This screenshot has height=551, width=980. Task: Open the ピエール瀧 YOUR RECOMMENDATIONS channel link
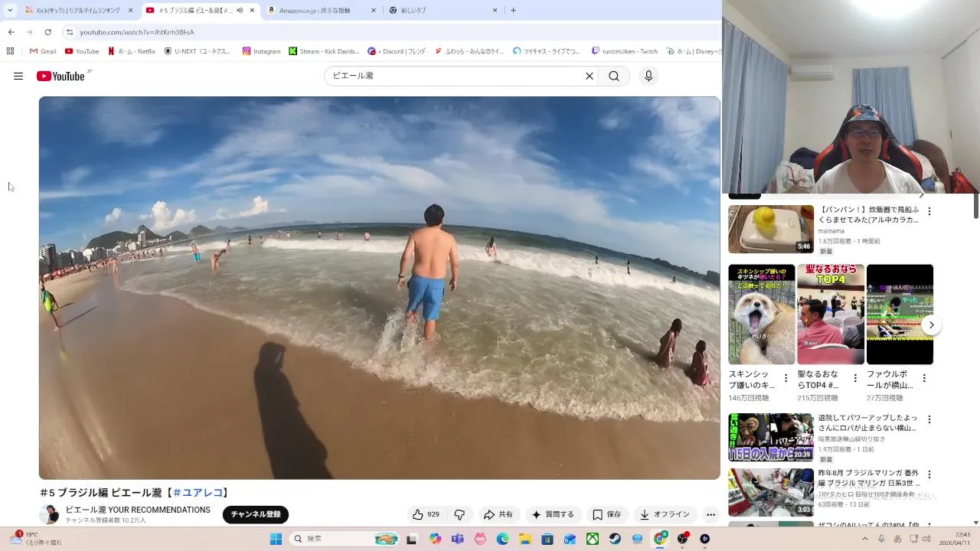tap(138, 510)
